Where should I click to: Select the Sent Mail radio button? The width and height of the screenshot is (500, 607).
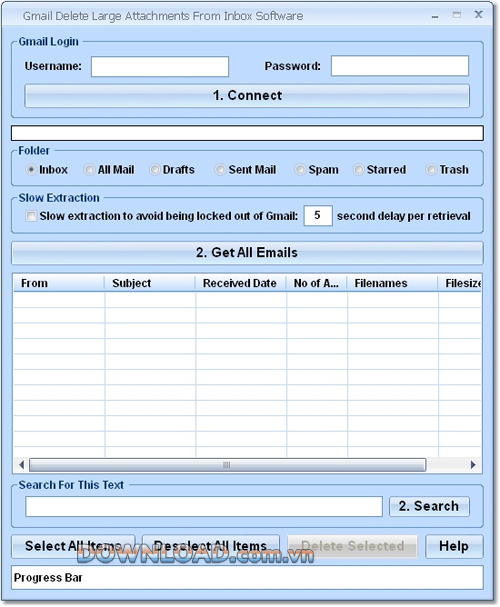click(x=220, y=170)
